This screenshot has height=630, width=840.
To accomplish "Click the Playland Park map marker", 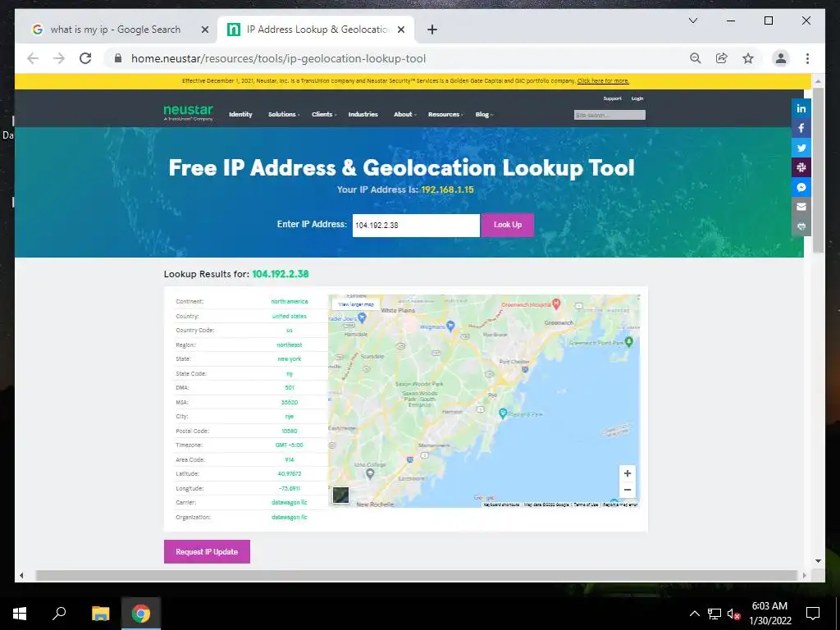I will 503,413.
